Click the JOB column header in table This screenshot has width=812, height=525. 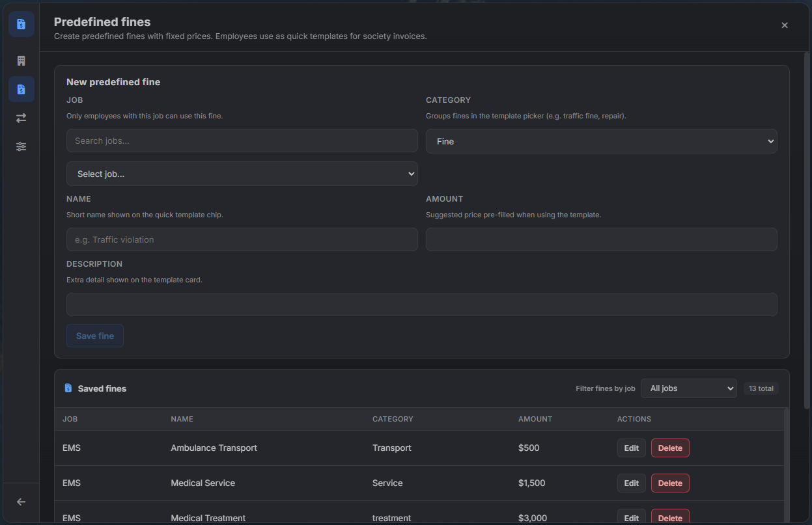click(70, 419)
